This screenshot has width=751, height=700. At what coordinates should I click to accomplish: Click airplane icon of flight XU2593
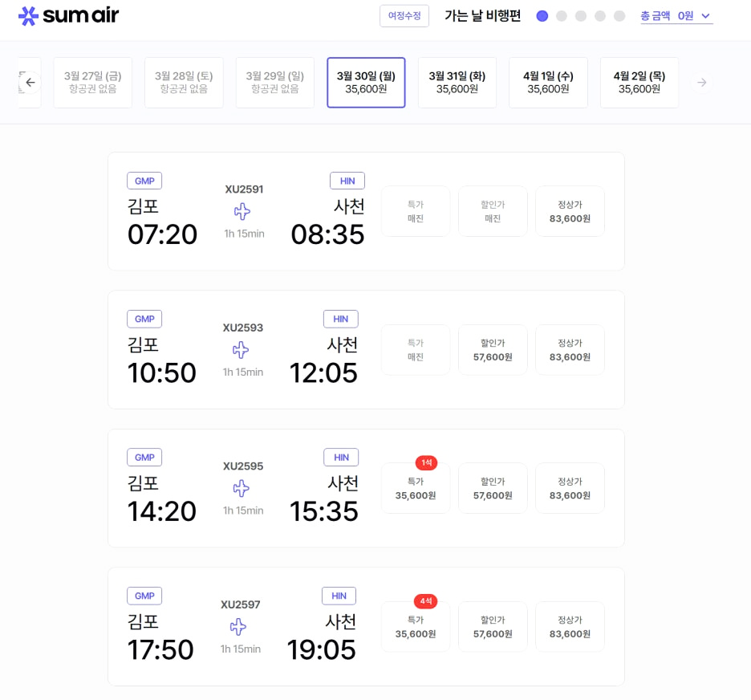[x=241, y=350]
